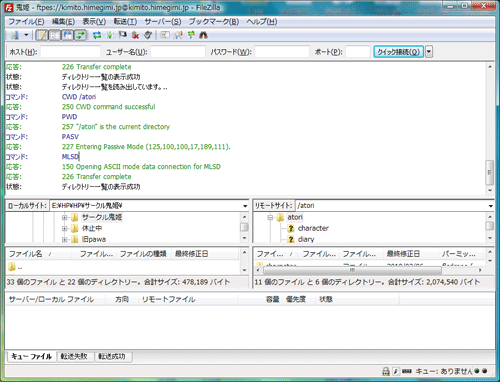Open the サーバー(S) menu
Image resolution: width=500 pixels, height=382 pixels.
pyautogui.click(x=163, y=22)
